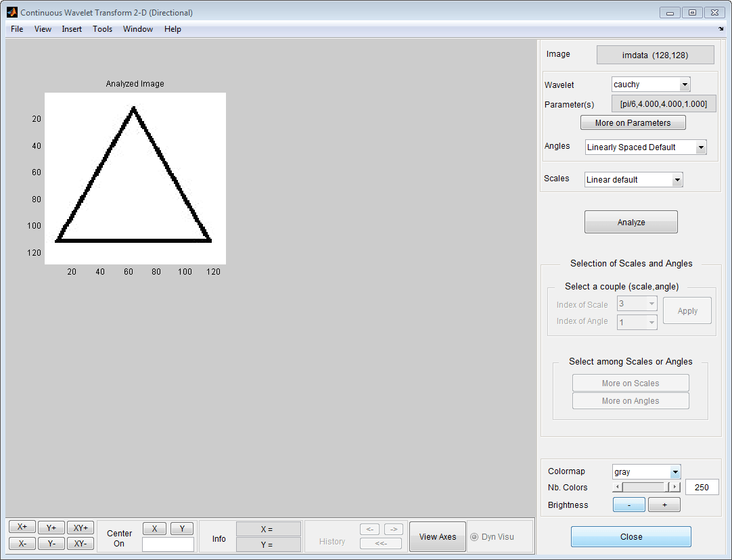Viewport: 732px width, 560px height.
Task: Click left arrow of Nb. Colors slider
Action: (618, 487)
